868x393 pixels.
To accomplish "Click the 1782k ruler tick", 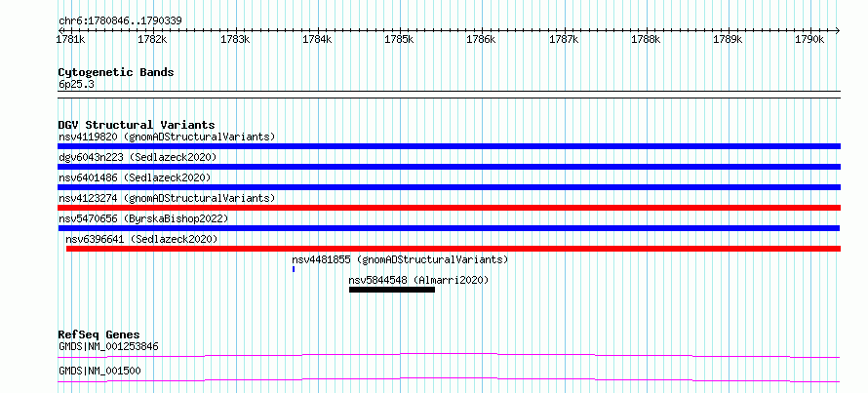I will [152, 40].
